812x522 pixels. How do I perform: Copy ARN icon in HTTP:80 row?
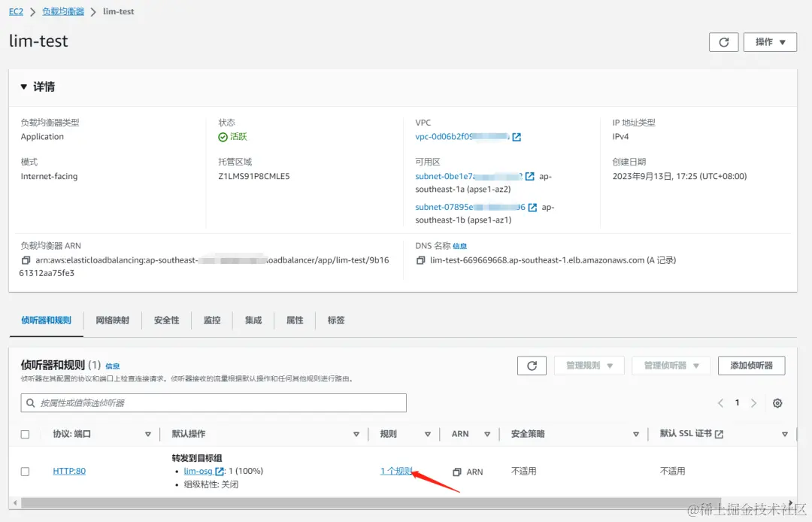pyautogui.click(x=457, y=472)
